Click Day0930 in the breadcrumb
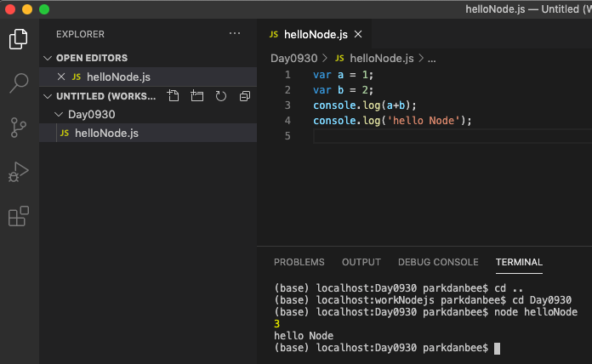Viewport: 592px width, 364px height. click(293, 59)
